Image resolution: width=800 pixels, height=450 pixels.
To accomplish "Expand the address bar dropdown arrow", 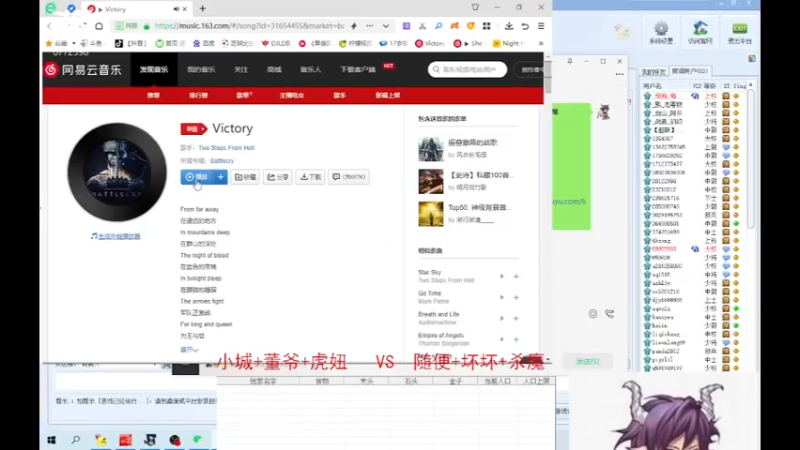I will click(x=386, y=26).
